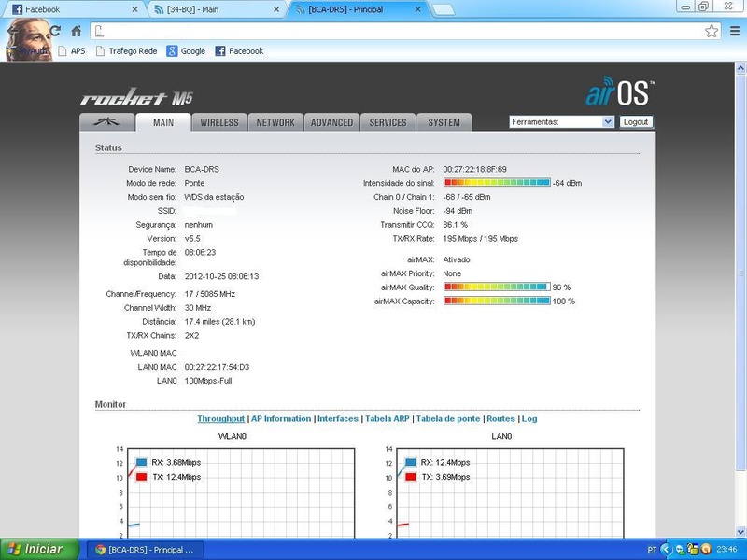Open the WIRELESS tab

(x=219, y=122)
